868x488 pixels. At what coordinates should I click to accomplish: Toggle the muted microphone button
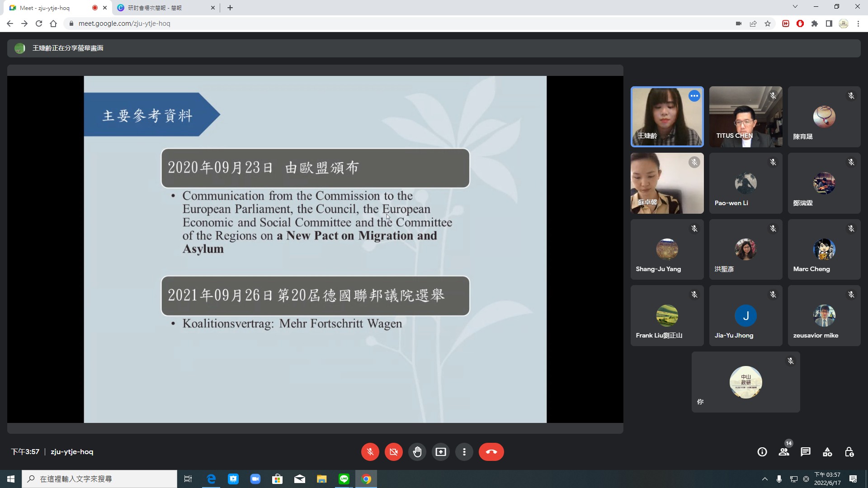(370, 452)
